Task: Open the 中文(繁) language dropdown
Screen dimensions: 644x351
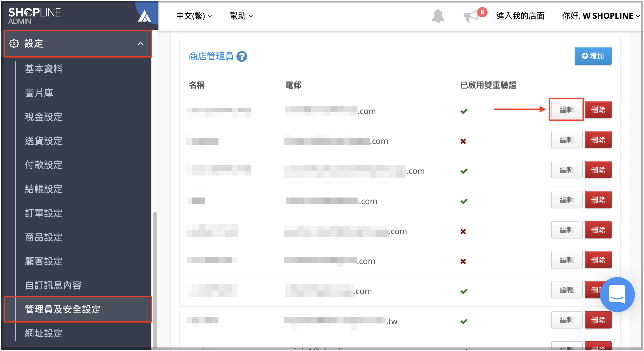Action: coord(194,16)
